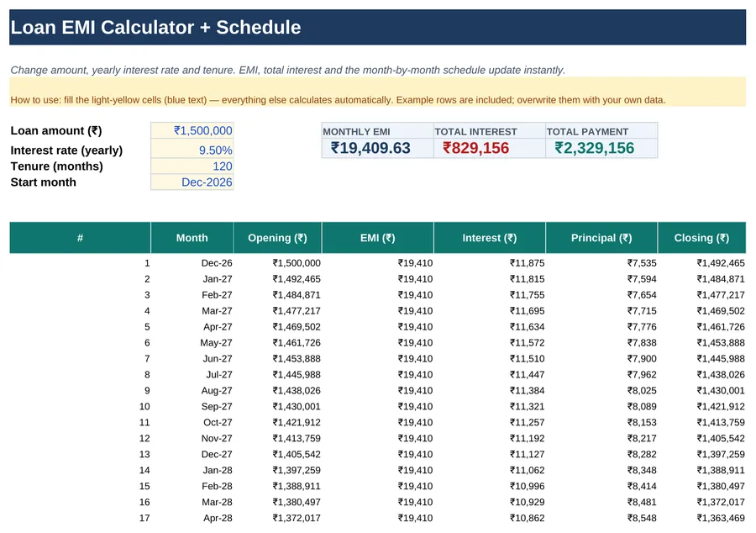This screenshot has width=756, height=533.
Task: Click the Loan EMI Calculator + Schedule title
Action: point(155,28)
